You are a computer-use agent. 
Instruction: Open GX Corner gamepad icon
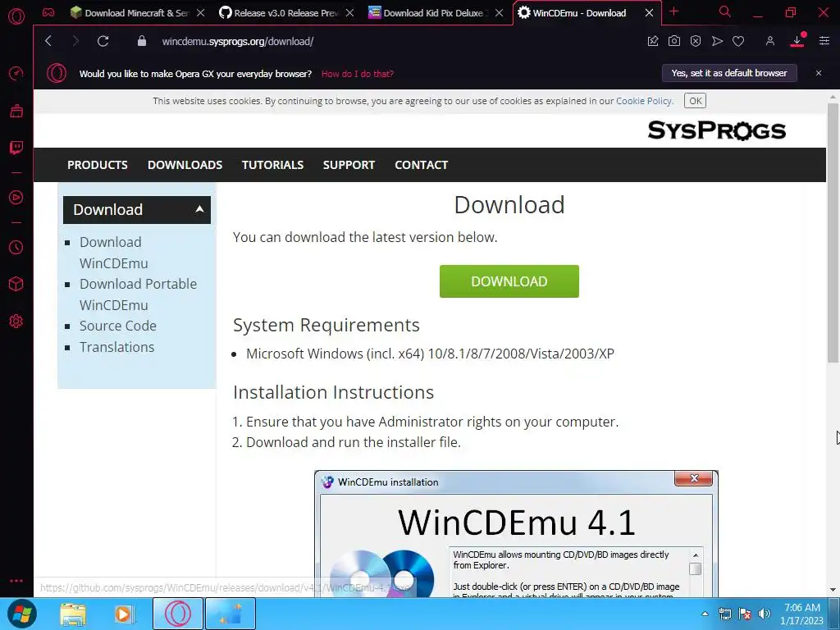point(48,12)
